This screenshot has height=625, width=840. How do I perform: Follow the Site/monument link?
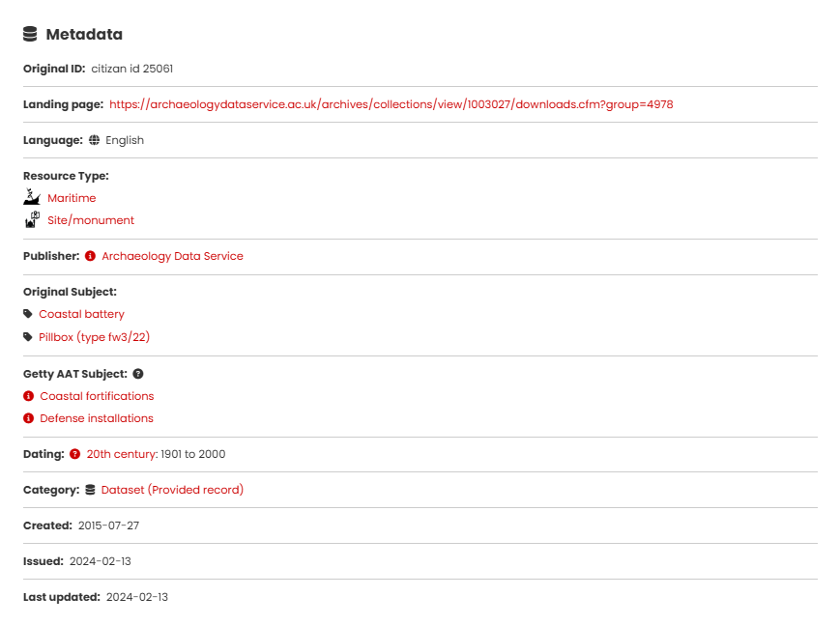[91, 220]
